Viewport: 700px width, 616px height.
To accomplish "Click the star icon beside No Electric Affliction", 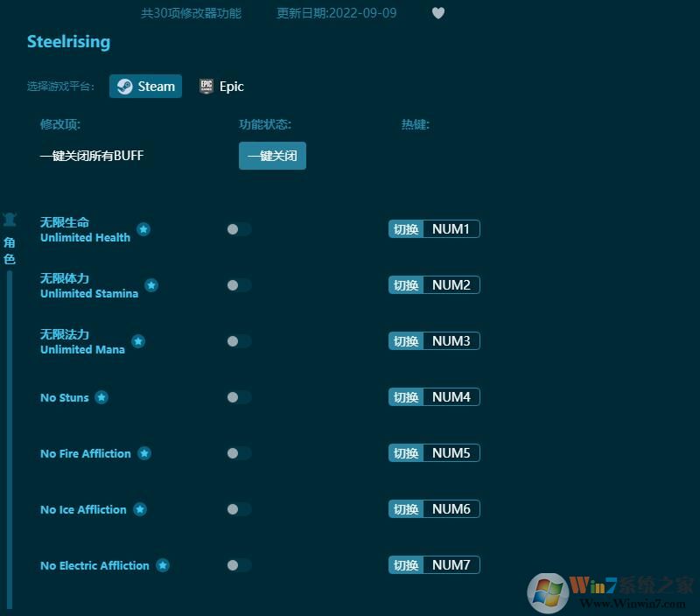I will [x=163, y=565].
